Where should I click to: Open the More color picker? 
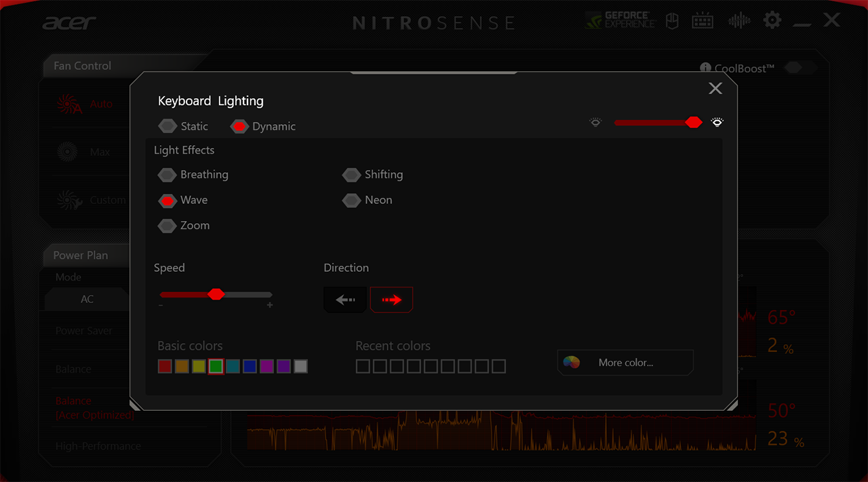pyautogui.click(x=624, y=362)
